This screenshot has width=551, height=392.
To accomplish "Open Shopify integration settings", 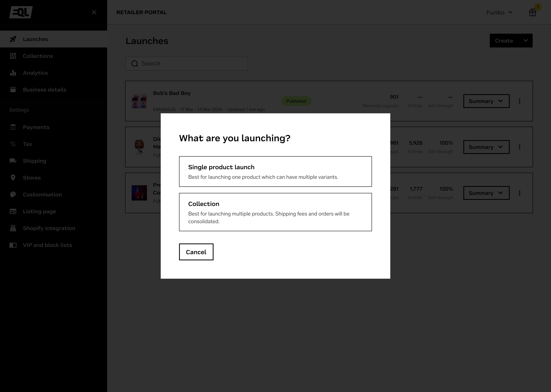I will [x=54, y=228].
